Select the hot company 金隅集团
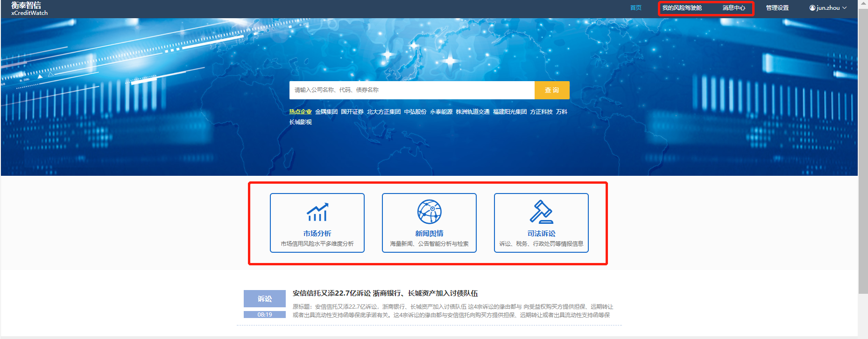 (326, 112)
